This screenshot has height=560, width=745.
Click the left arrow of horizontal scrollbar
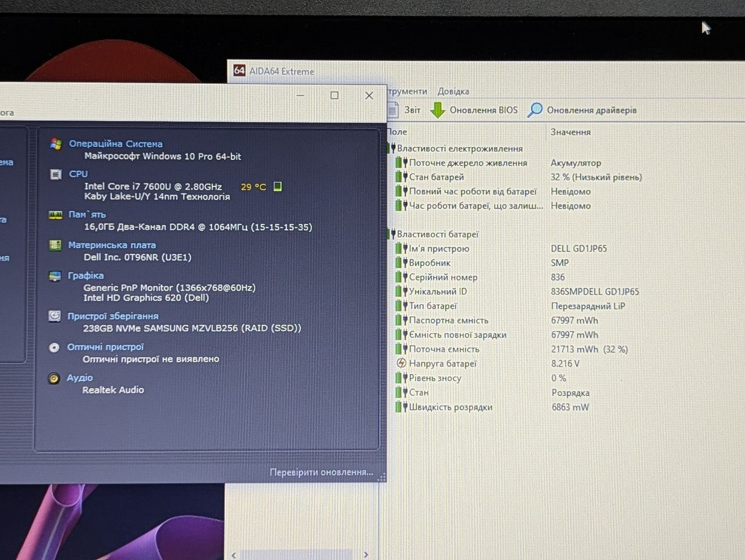(x=233, y=555)
